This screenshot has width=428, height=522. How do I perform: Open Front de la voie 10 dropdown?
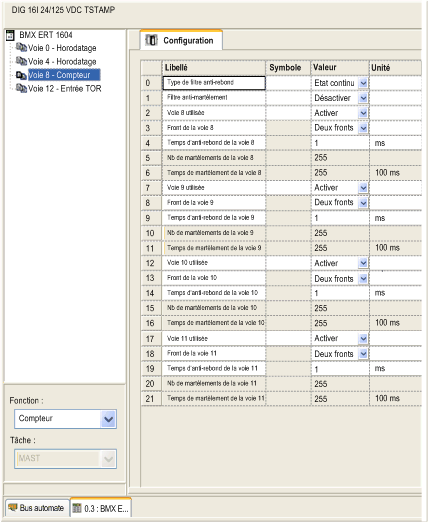click(x=363, y=279)
